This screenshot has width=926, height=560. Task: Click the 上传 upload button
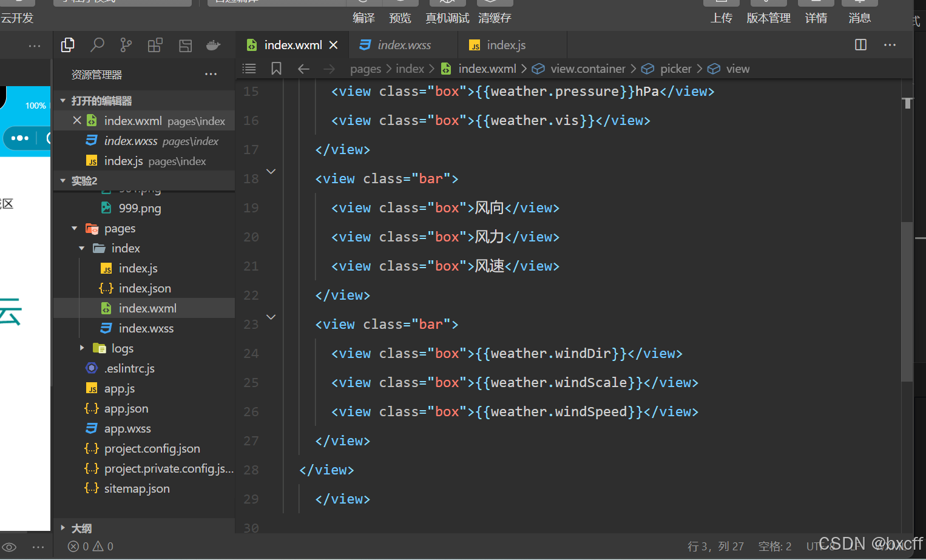tap(722, 18)
